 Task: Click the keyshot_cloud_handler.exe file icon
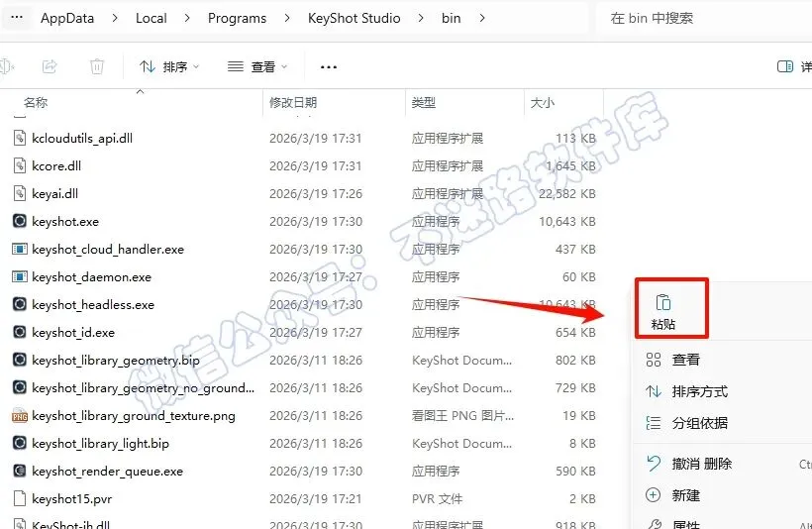pyautogui.click(x=19, y=250)
